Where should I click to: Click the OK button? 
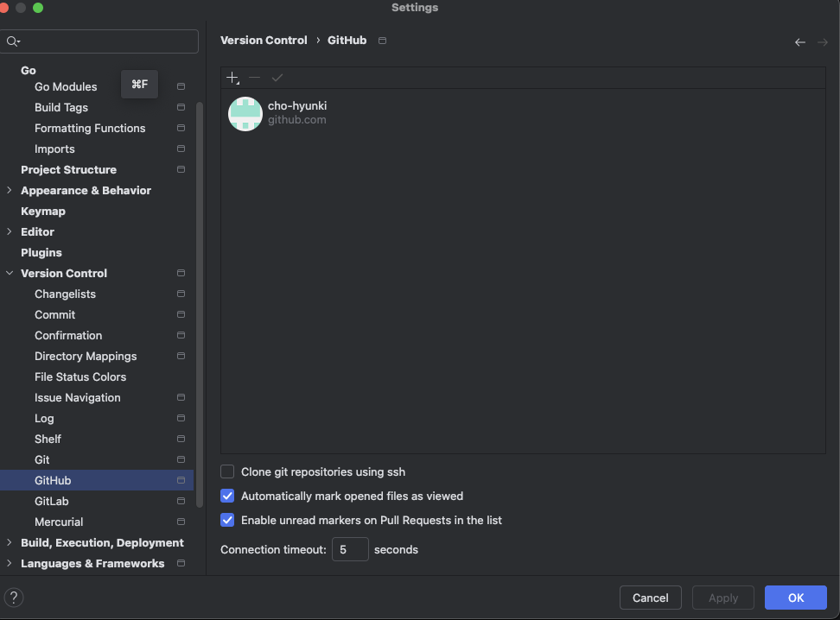pyautogui.click(x=796, y=598)
